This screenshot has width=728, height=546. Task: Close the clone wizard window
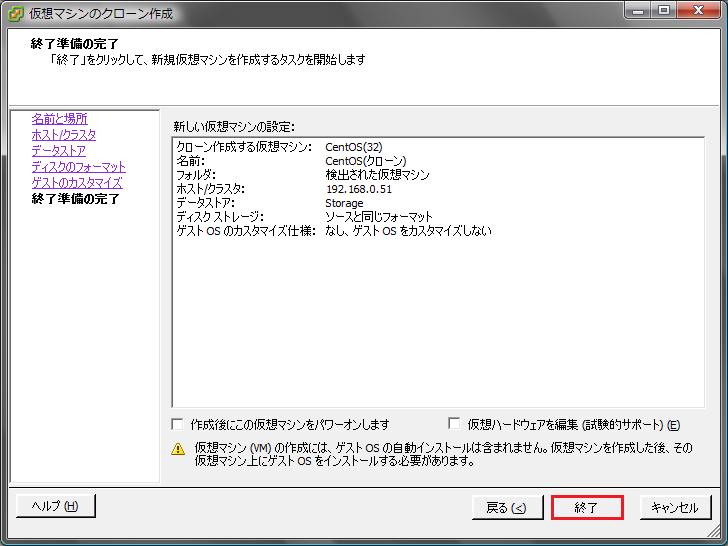tap(698, 10)
